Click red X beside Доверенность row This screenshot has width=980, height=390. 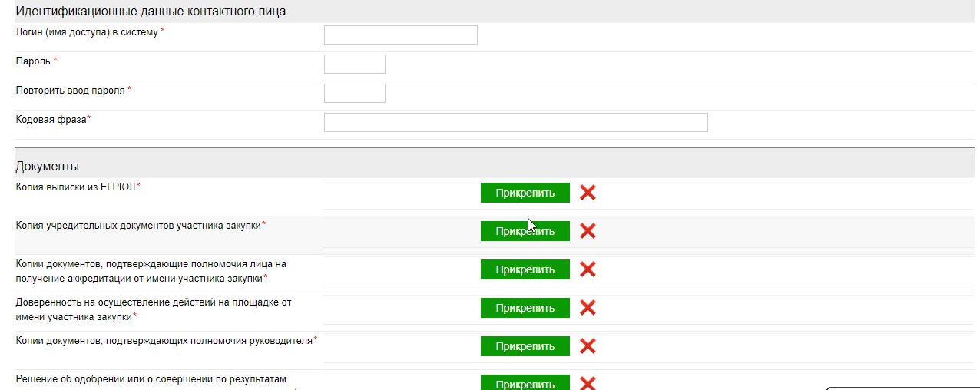[x=588, y=308]
